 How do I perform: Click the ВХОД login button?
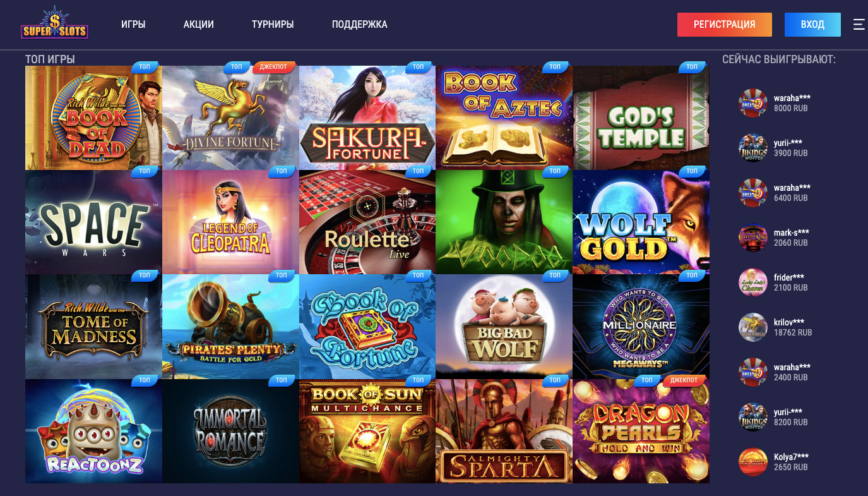[x=812, y=25]
